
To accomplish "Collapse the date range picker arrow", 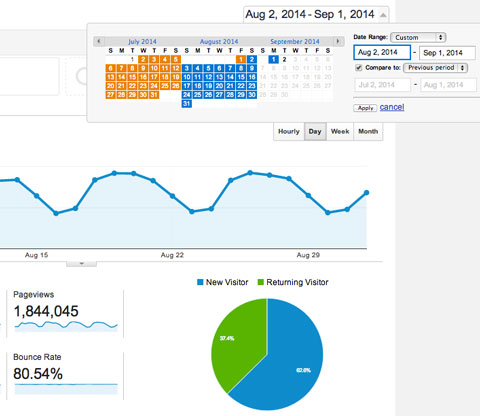I will 383,15.
